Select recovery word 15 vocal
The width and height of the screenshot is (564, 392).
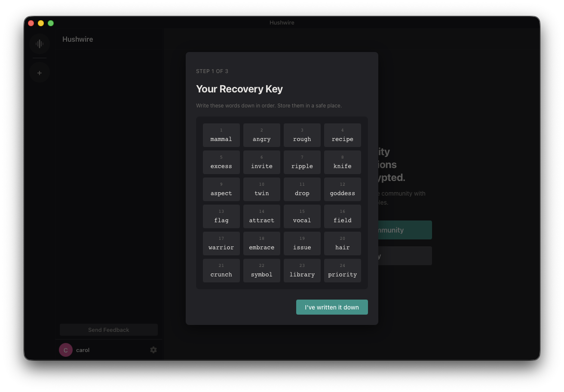[302, 216]
